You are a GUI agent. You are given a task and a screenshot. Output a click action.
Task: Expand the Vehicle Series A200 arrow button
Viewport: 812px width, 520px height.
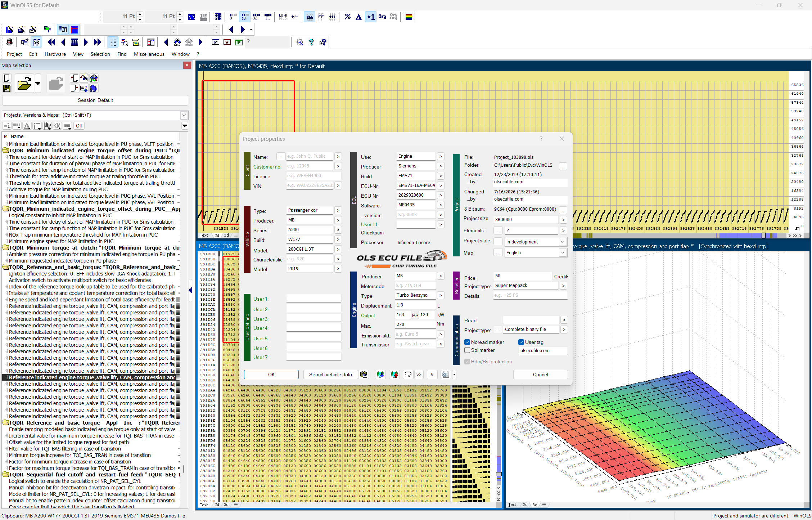[x=338, y=230]
